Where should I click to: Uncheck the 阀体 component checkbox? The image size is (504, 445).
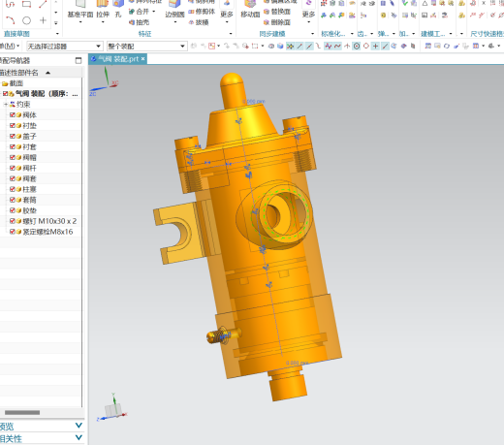13,114
